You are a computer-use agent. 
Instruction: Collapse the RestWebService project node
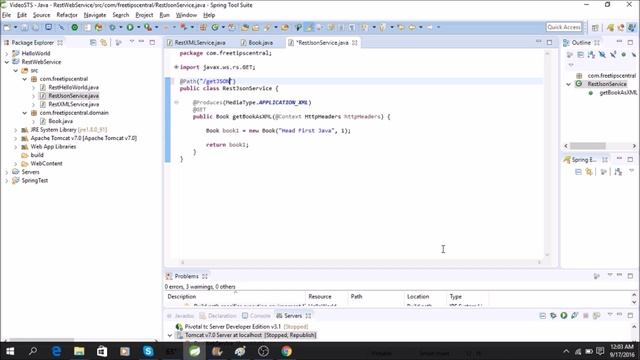point(7,62)
